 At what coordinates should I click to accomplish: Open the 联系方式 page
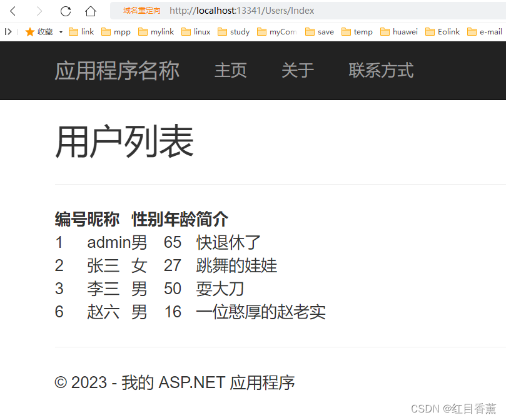381,71
